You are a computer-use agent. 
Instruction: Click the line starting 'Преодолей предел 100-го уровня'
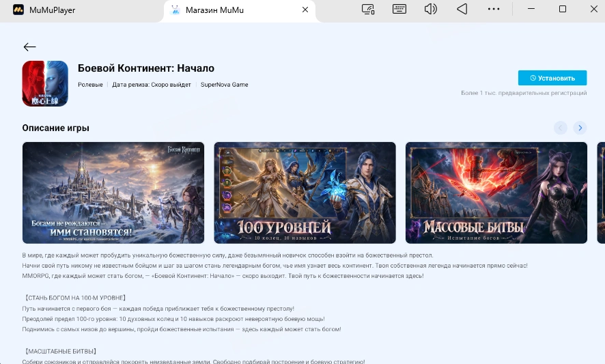tap(173, 319)
